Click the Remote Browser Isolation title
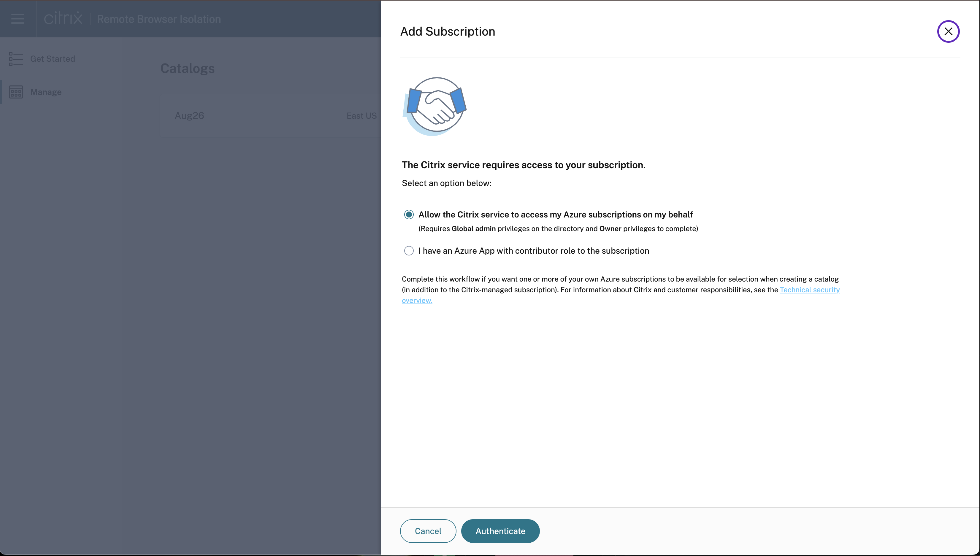This screenshot has height=556, width=980. (x=158, y=19)
